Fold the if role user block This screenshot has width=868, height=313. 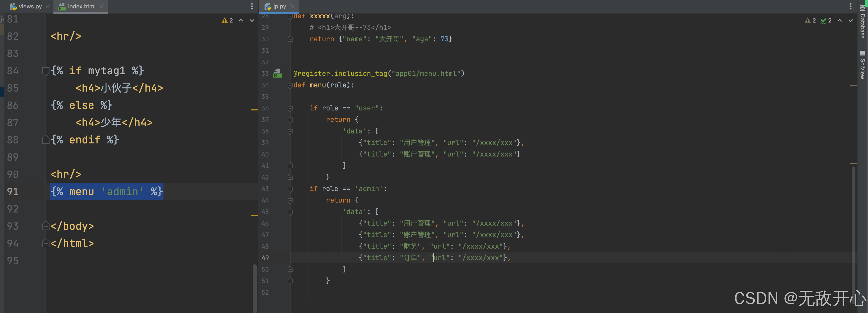(x=290, y=108)
